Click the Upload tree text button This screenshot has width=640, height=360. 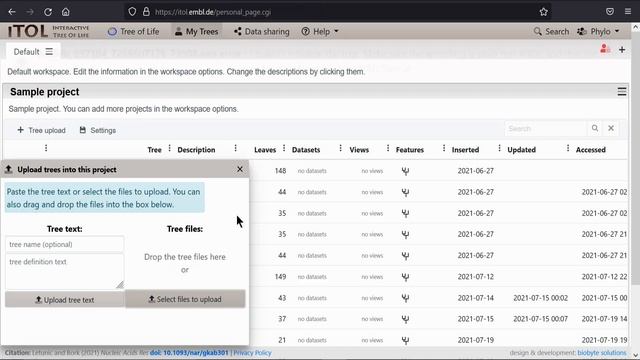pos(64,300)
